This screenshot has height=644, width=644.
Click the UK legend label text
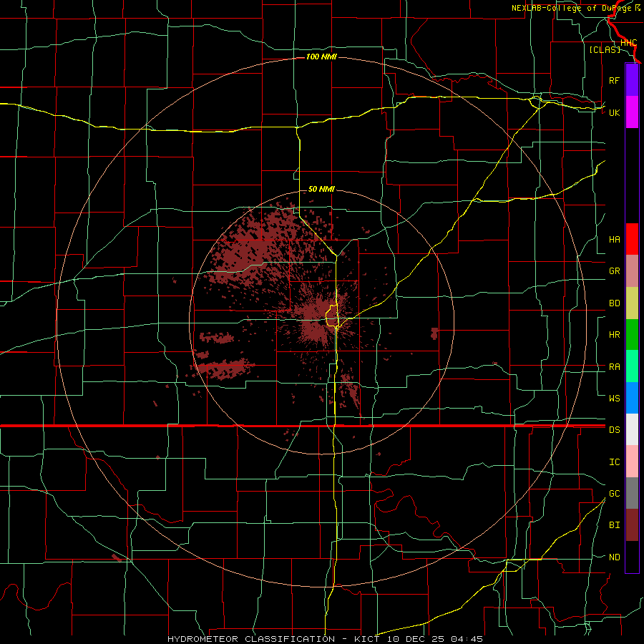(x=614, y=112)
